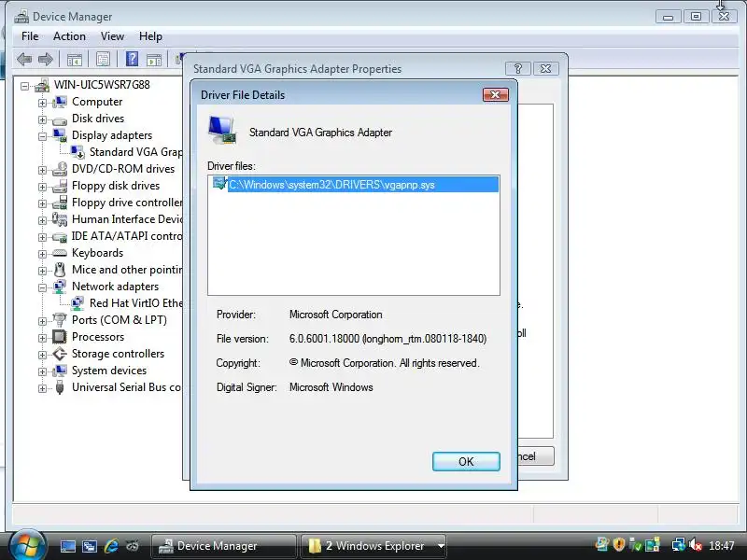This screenshot has width=747, height=560.
Task: Switch to Device Manager taskbar button
Action: [223, 546]
